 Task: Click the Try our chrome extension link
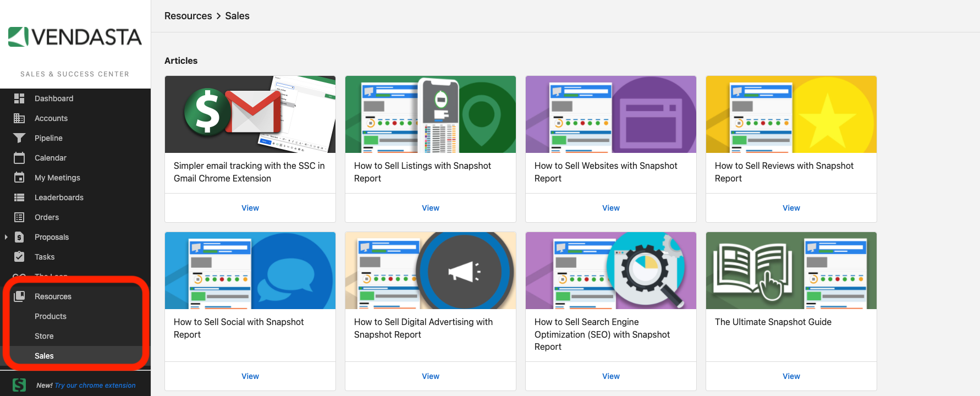(x=95, y=386)
